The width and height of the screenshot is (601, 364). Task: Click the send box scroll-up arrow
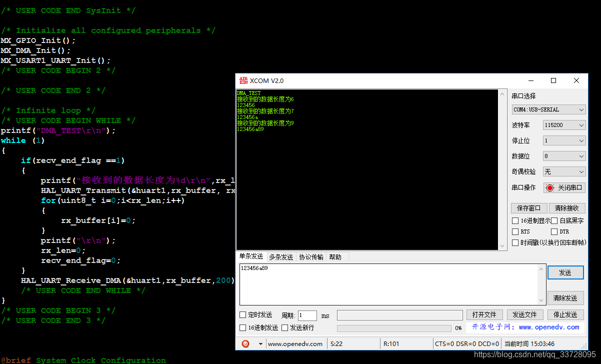[541, 268]
